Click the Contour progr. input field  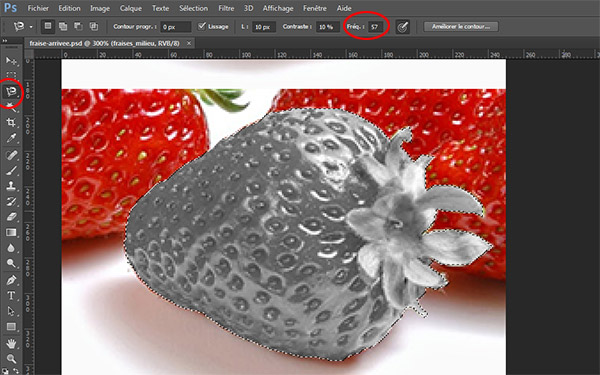176,27
